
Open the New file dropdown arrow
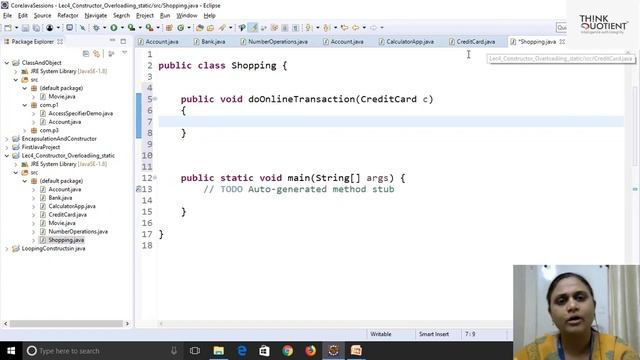click(x=16, y=28)
